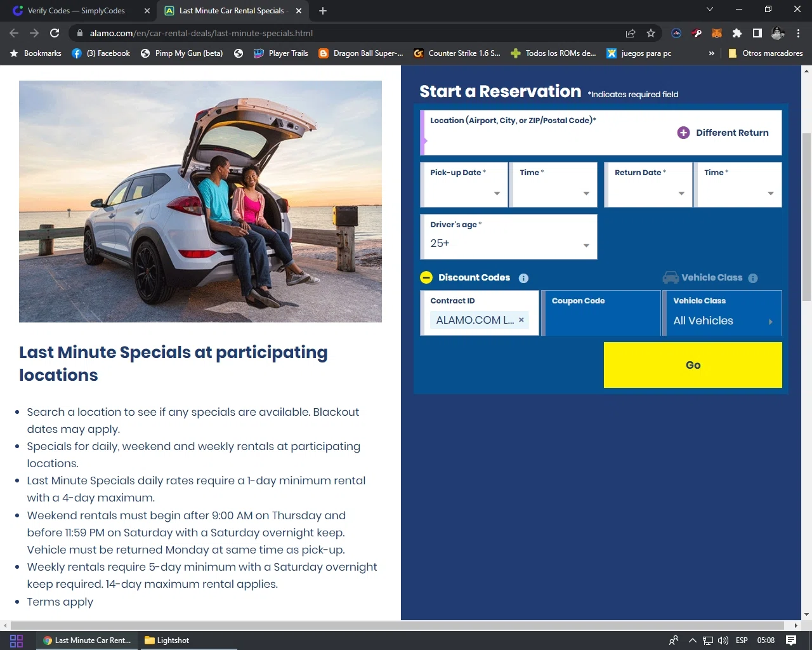The image size is (812, 650).
Task: Open the Player Trails bookmark
Action: [x=281, y=53]
